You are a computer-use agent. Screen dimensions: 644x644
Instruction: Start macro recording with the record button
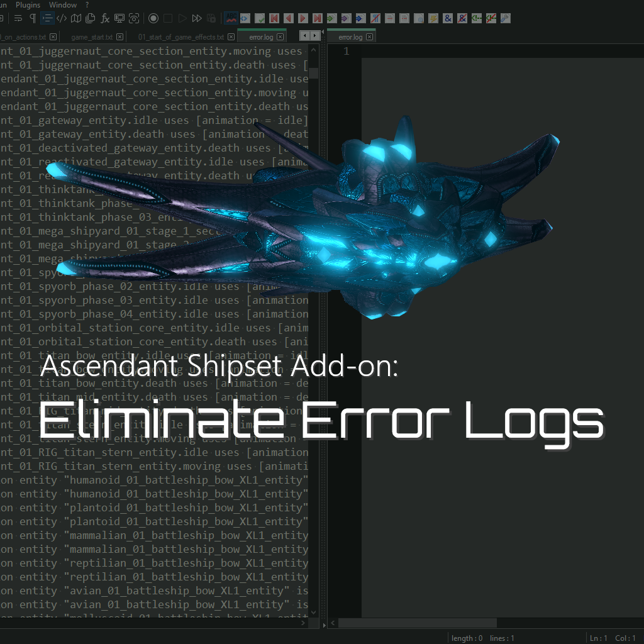(153, 18)
